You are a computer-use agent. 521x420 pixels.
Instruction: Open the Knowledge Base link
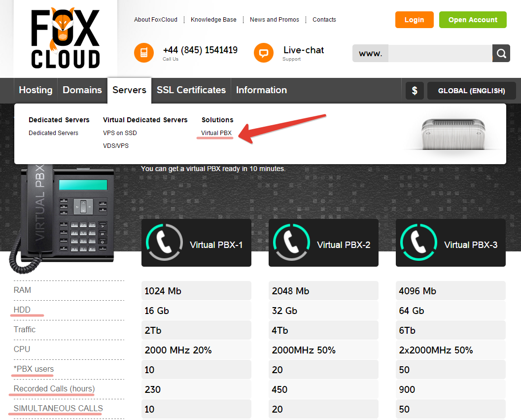(x=213, y=20)
